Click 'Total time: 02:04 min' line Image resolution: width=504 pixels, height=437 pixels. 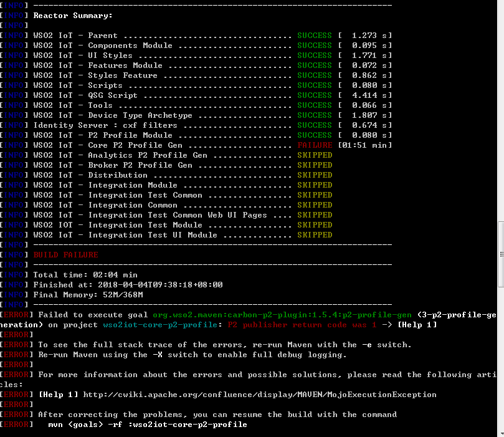(x=85, y=275)
